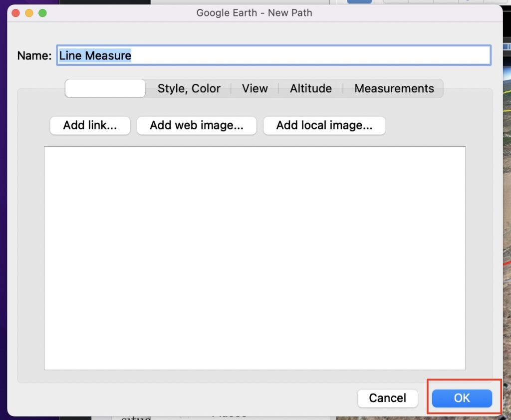Open the Measurements tab
511x420 pixels.
click(394, 88)
